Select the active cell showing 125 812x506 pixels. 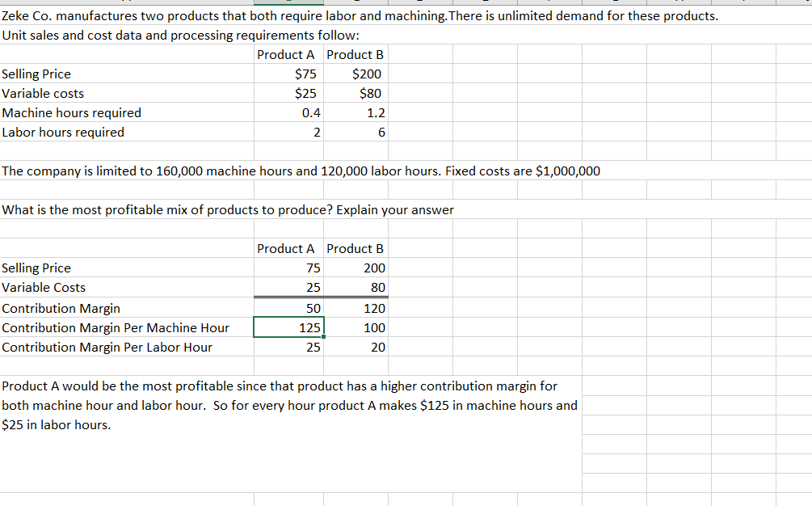pos(288,327)
